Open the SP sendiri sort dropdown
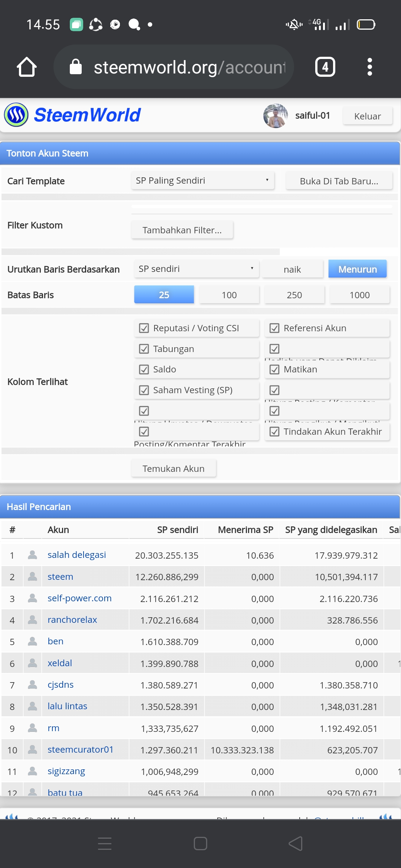This screenshot has height=868, width=401. pyautogui.click(x=196, y=269)
